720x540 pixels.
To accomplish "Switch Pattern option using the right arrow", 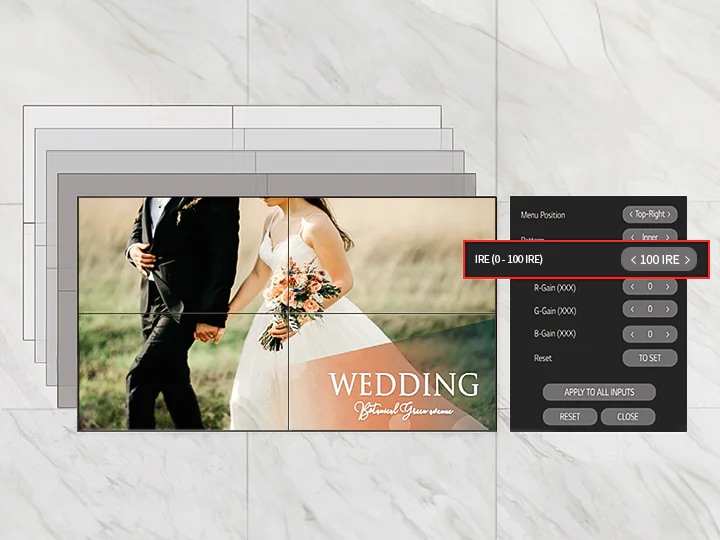I will coord(668,237).
